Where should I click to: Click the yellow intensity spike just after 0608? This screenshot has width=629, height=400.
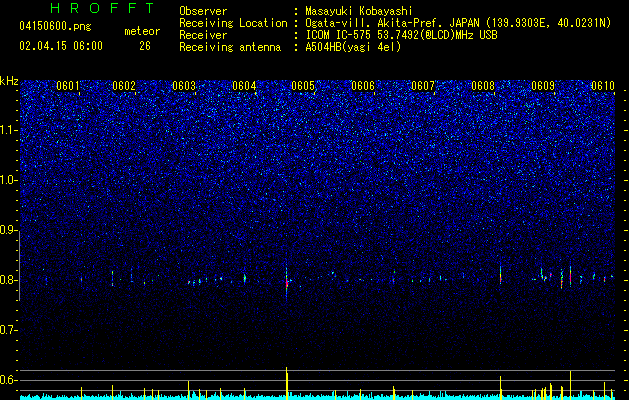pos(500,388)
